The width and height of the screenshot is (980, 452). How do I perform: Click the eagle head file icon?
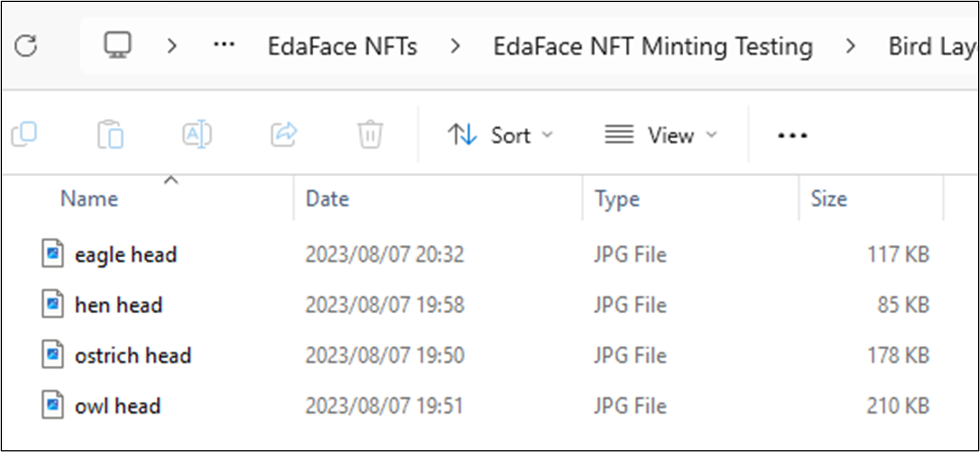click(x=53, y=254)
